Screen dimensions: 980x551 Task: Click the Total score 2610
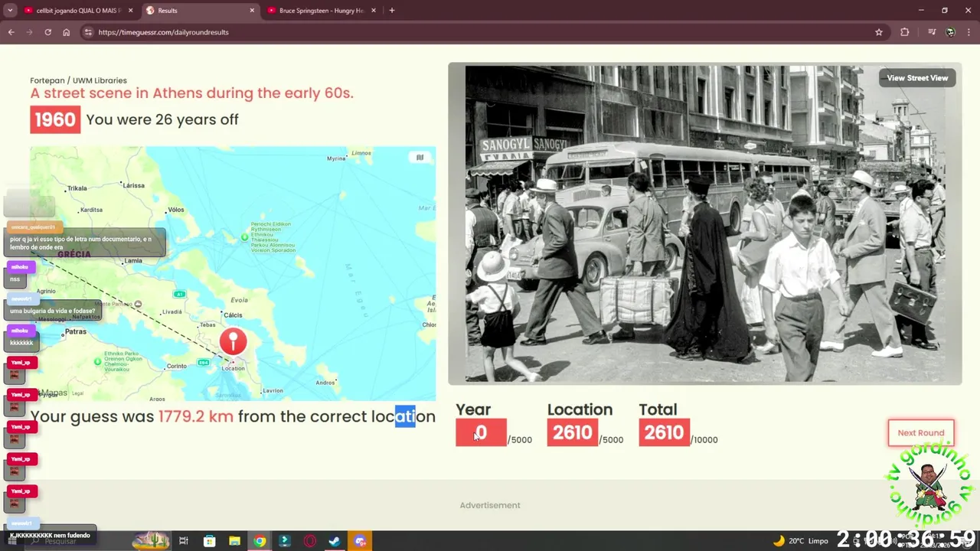coord(664,432)
